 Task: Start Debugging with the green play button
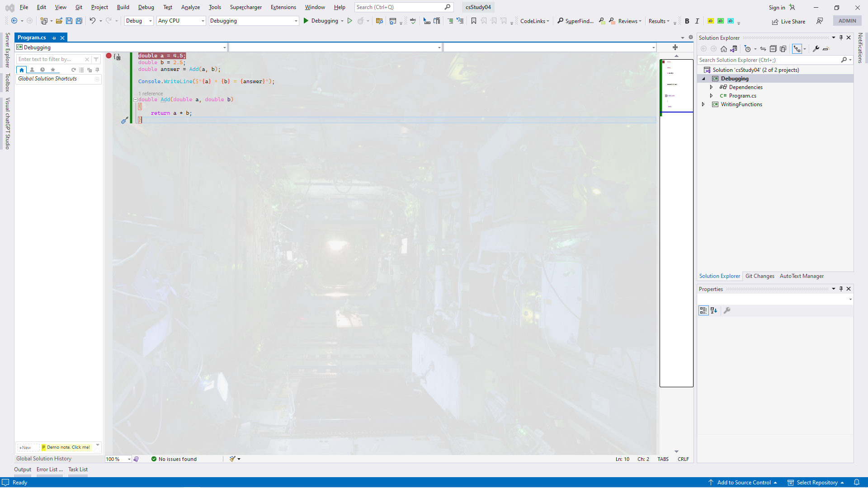[x=306, y=21]
